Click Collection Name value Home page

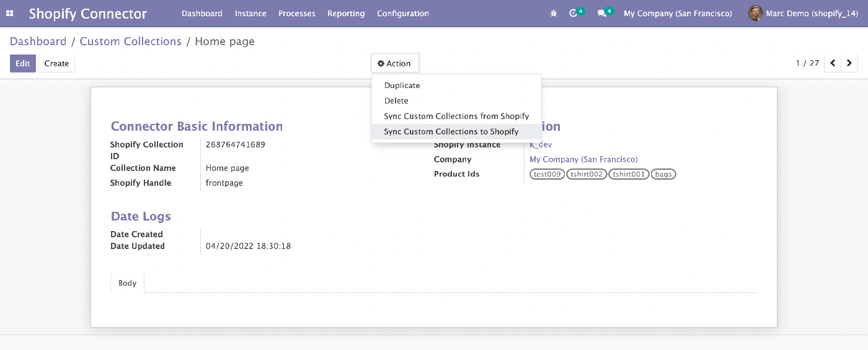click(228, 168)
